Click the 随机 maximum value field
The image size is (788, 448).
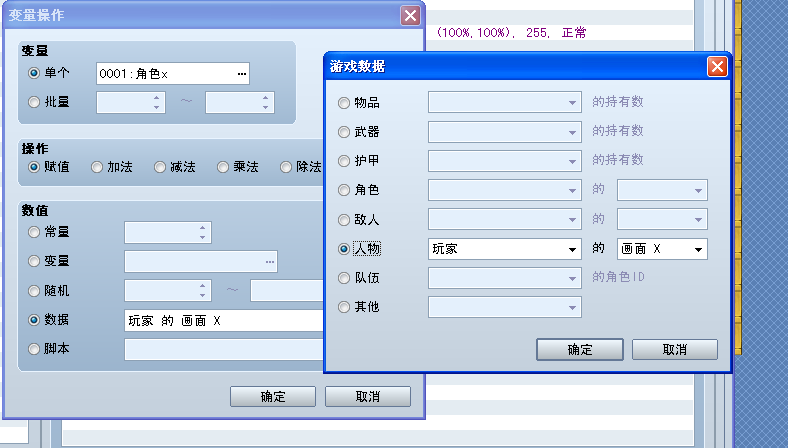(x=287, y=291)
